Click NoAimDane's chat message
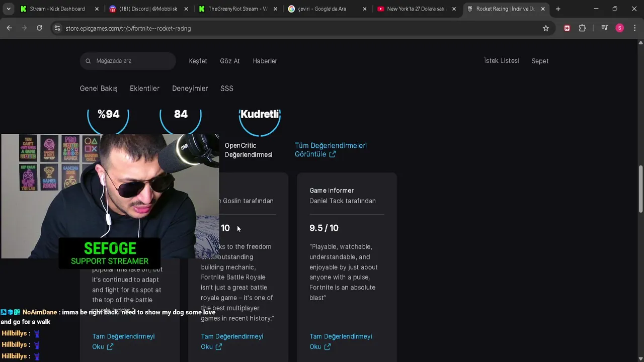The width and height of the screenshot is (644, 362). (108, 317)
